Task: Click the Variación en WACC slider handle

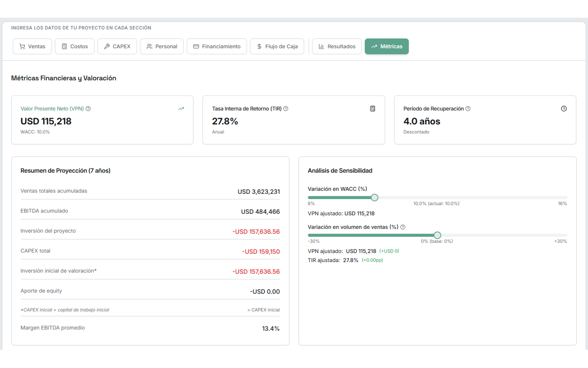Action: point(374,198)
